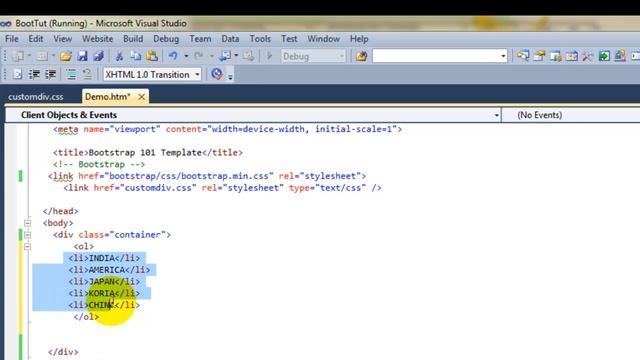Click the Uncomment Selected Lines icon
This screenshot has width=640, height=360.
[87, 74]
